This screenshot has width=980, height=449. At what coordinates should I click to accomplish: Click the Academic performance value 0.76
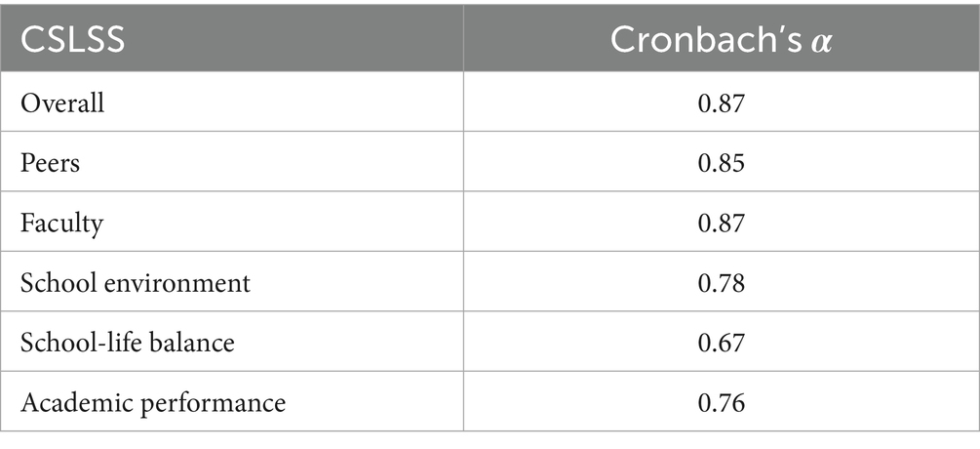pos(722,403)
